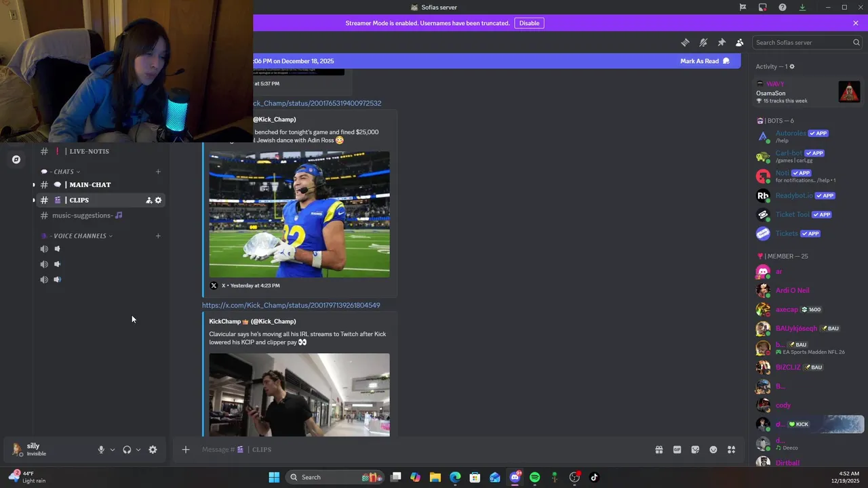Open the GIF picker

pyautogui.click(x=677, y=449)
